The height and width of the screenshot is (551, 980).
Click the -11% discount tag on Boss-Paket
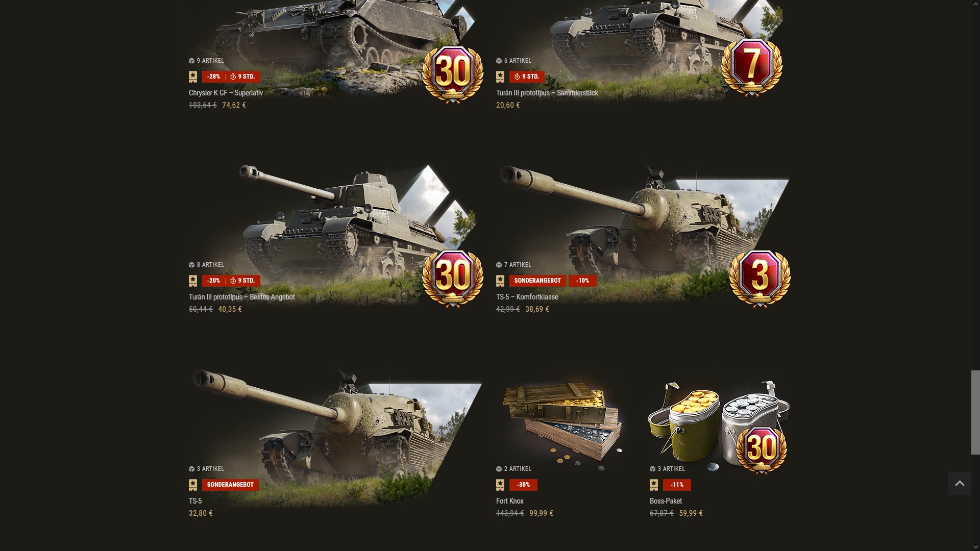point(677,485)
